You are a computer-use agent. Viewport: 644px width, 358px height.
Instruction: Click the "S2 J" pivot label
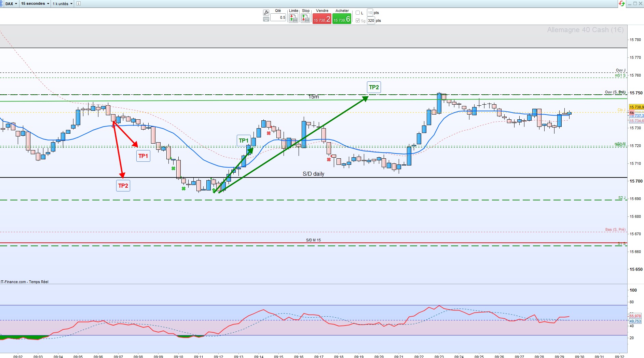(x=622, y=198)
